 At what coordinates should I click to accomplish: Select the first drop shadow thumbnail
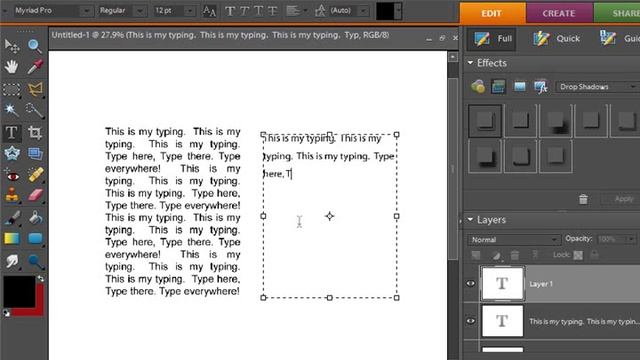pyautogui.click(x=485, y=120)
